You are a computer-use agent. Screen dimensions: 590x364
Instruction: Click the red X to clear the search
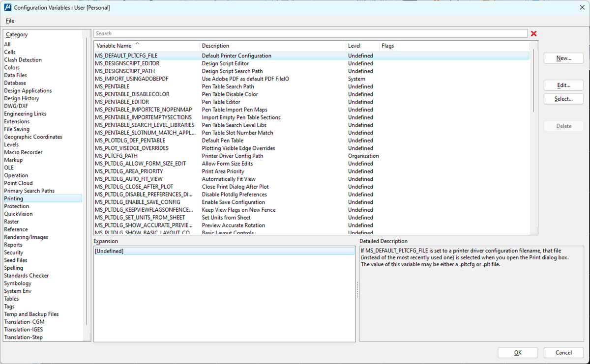click(x=534, y=33)
